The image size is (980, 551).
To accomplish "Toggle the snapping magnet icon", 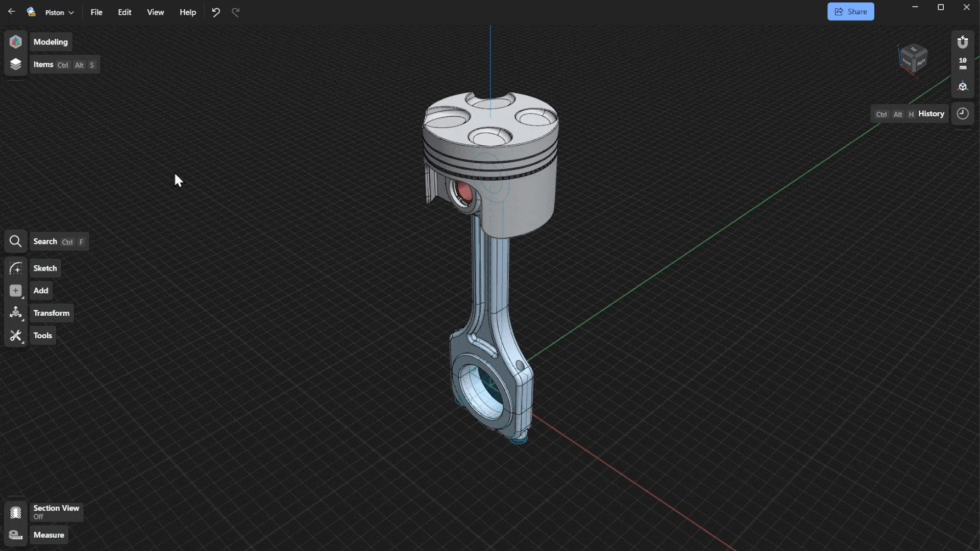I will [963, 42].
